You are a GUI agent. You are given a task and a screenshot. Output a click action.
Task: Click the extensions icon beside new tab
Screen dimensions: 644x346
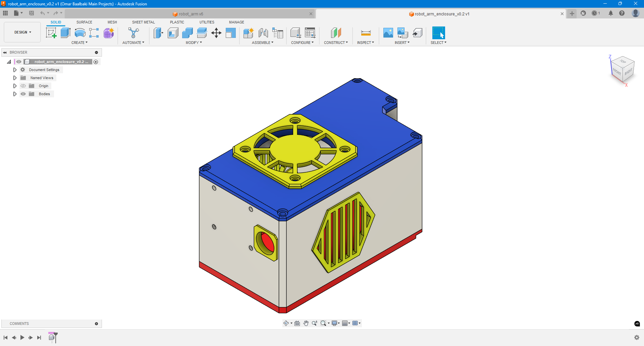click(x=583, y=13)
